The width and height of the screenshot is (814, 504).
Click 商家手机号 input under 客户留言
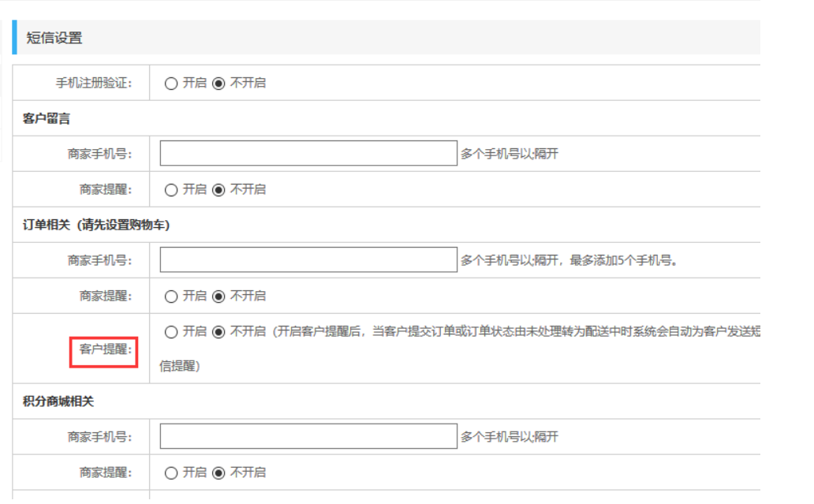pyautogui.click(x=308, y=153)
